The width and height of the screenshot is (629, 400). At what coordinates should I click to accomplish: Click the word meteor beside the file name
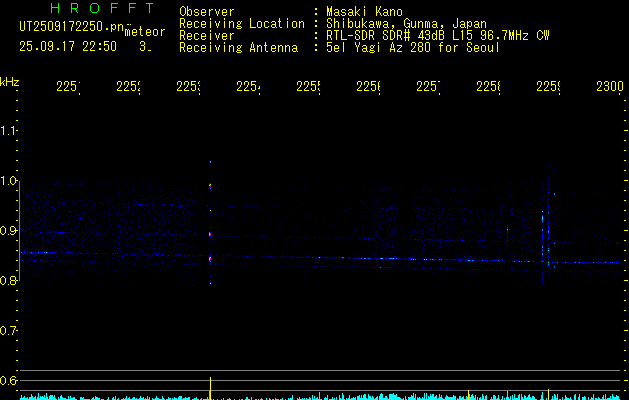[x=145, y=32]
